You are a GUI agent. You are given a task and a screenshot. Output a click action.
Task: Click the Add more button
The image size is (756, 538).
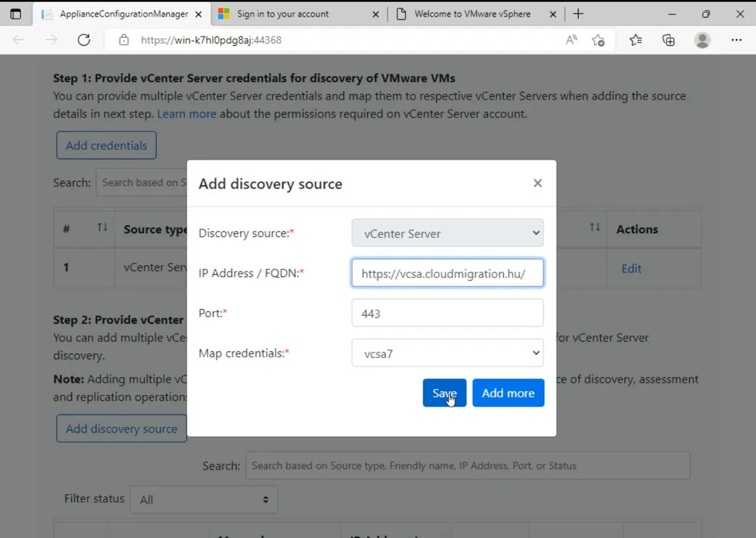coord(508,393)
